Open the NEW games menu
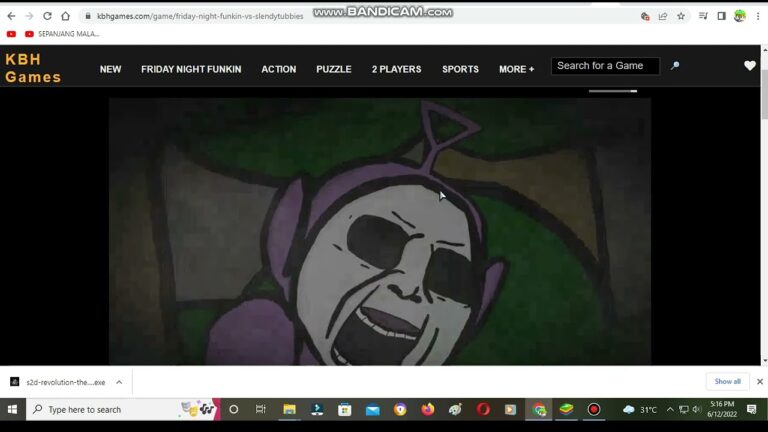Viewport: 768px width, 432px height. pos(110,70)
